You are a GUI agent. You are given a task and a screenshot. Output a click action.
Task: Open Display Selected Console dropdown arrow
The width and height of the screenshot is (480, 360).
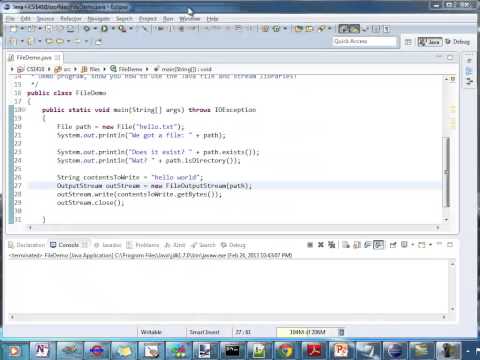point(412,245)
